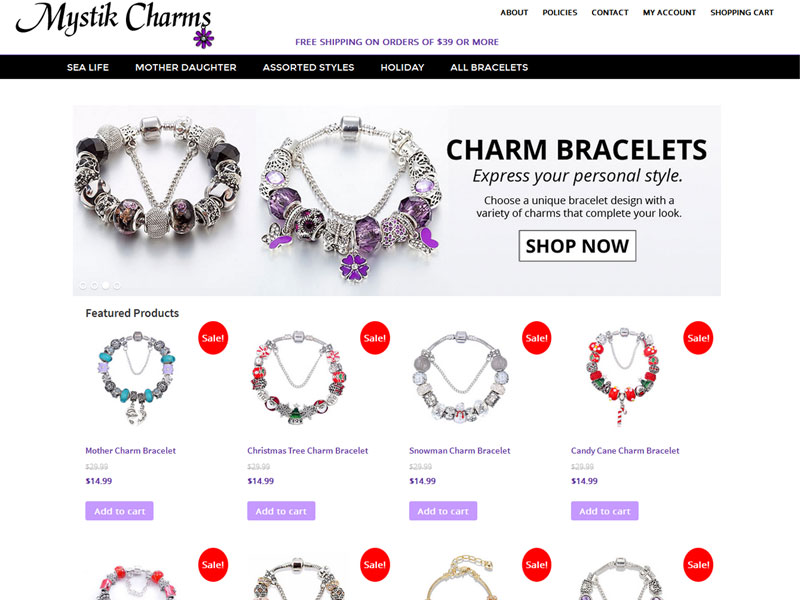
Task: Open the Sea Life category menu
Action: tap(88, 67)
